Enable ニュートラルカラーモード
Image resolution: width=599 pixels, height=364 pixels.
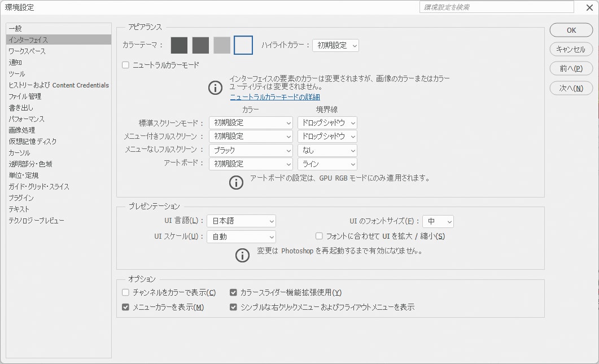click(125, 64)
